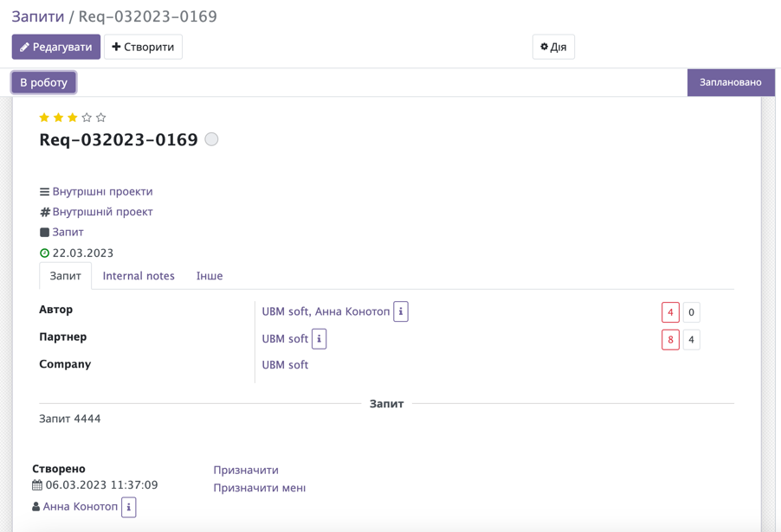Open info icon next to author Анна Конотоп

[400, 311]
